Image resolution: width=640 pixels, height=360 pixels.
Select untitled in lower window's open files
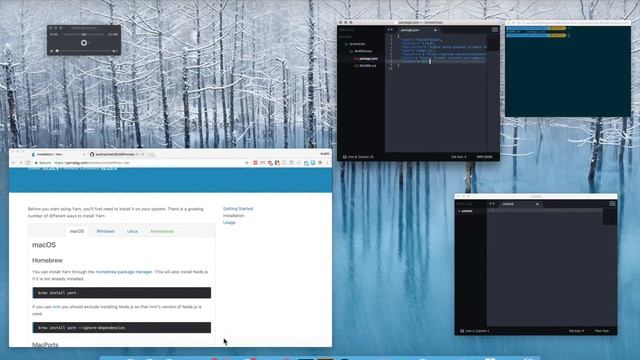point(467,211)
